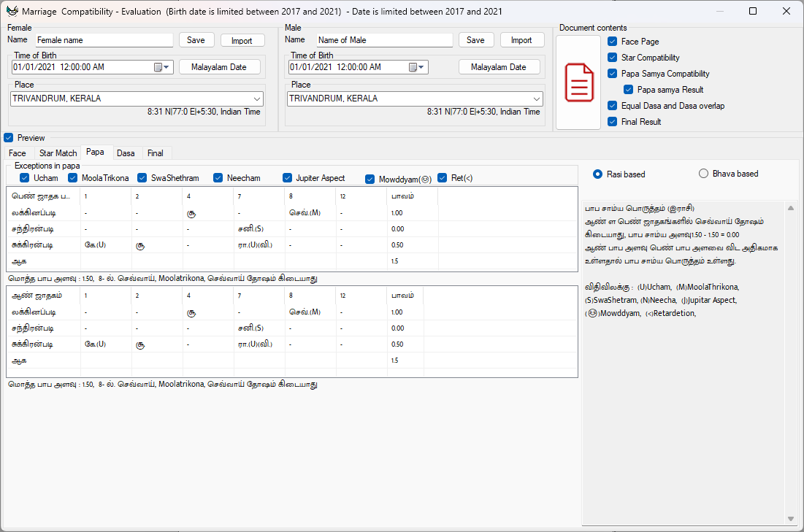The height and width of the screenshot is (532, 804).
Task: Click 'ஆண் ஜாதகம்' header in male table
Action: click(37, 296)
